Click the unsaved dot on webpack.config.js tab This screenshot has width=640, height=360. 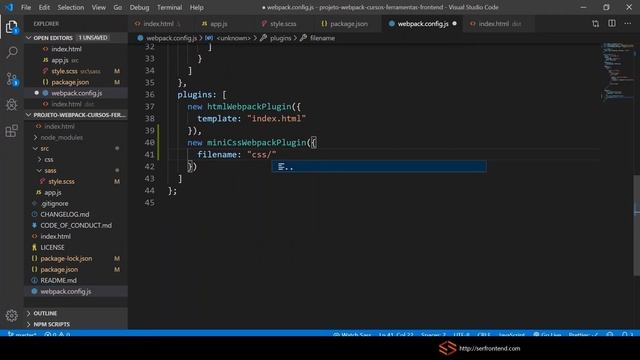coord(454,24)
